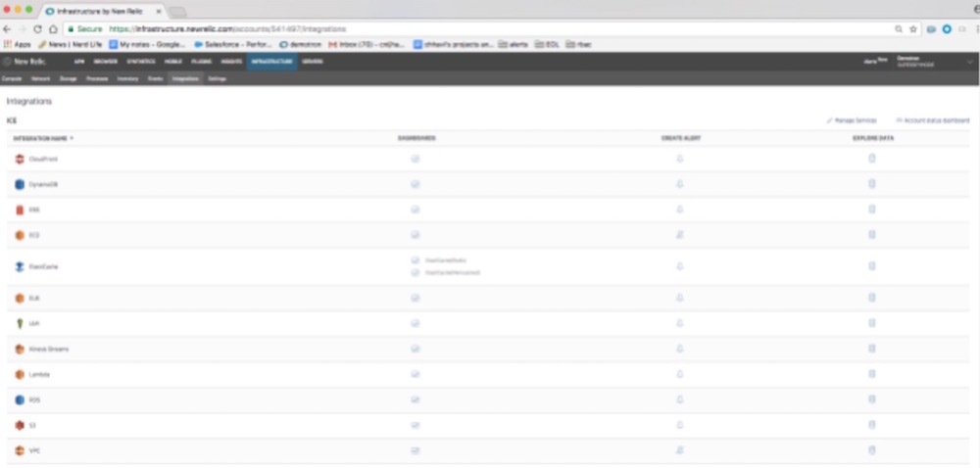Bookmark this page with the star icon

(x=913, y=29)
